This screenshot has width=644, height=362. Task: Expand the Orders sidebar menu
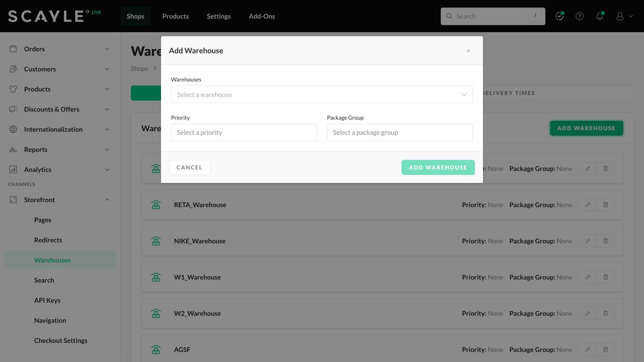pos(107,49)
